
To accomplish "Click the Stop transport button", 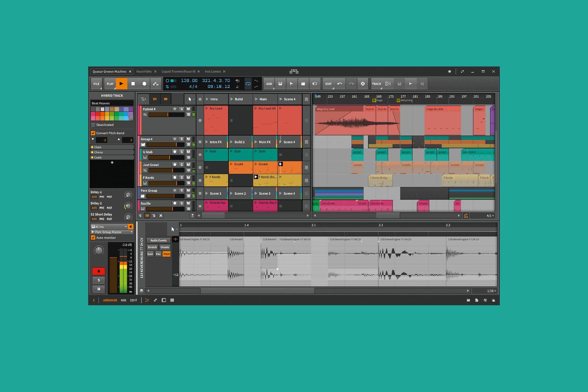I will click(133, 84).
